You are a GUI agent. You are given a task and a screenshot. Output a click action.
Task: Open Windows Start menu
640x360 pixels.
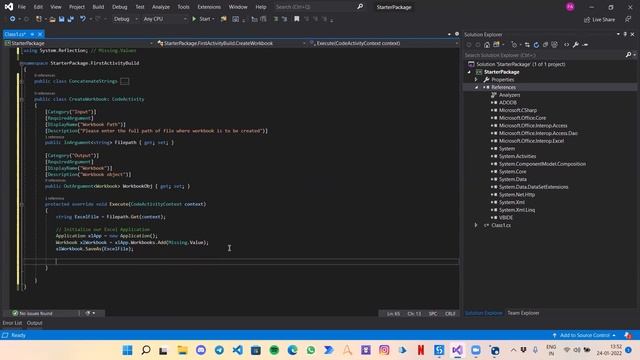point(127,350)
